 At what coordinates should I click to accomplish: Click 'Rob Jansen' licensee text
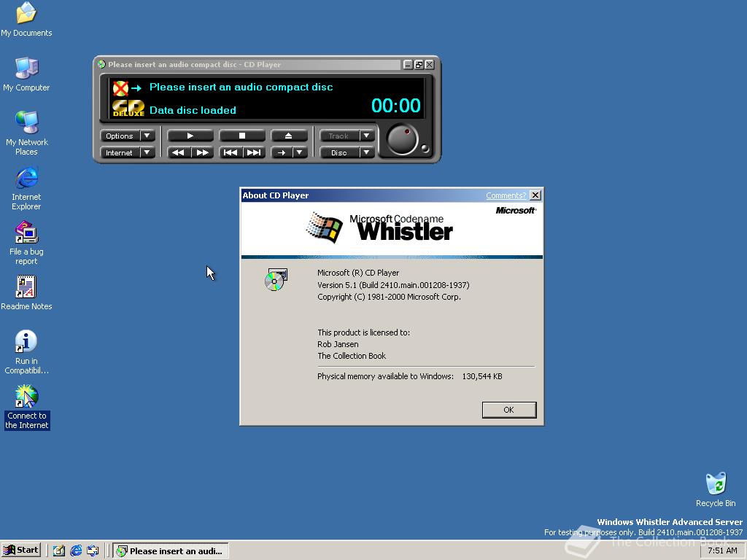click(338, 344)
